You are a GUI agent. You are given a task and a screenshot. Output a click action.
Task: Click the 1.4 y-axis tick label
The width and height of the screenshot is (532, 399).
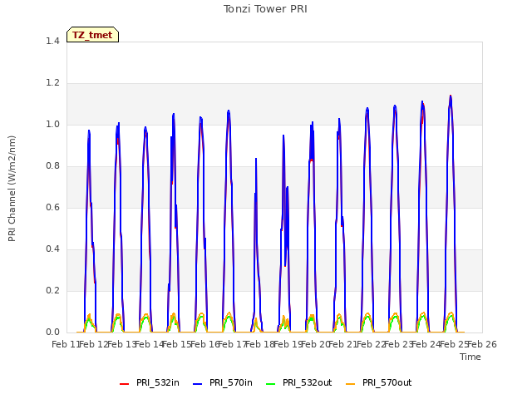coord(52,41)
